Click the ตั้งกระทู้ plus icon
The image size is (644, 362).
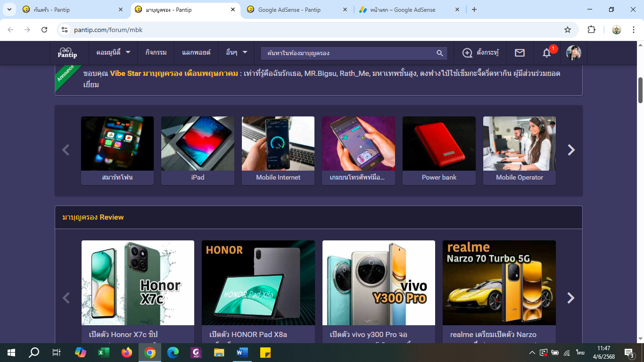[467, 53]
